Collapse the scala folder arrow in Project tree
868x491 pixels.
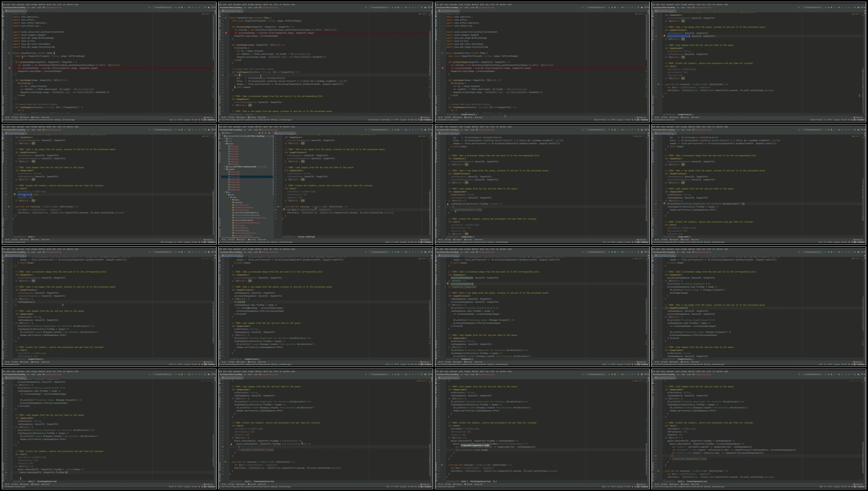(x=229, y=197)
